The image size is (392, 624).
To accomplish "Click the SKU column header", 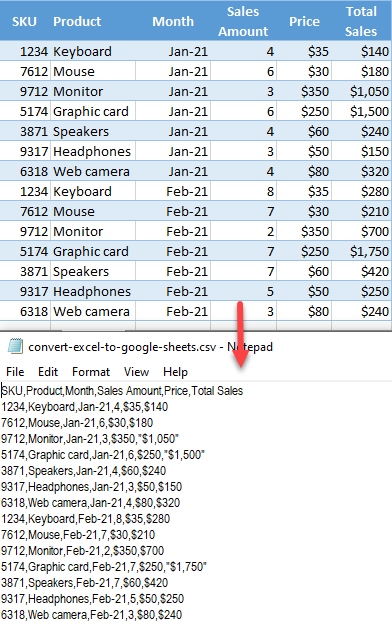I will click(24, 21).
